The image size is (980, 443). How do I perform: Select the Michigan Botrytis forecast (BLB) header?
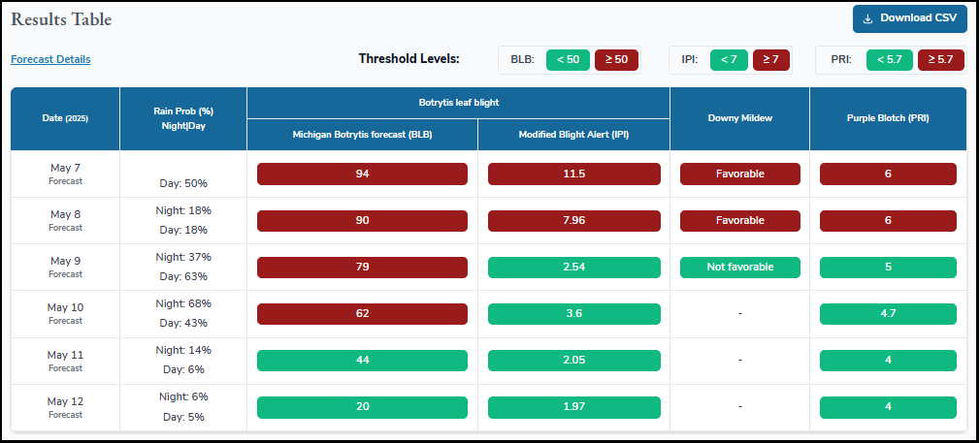coord(362,135)
